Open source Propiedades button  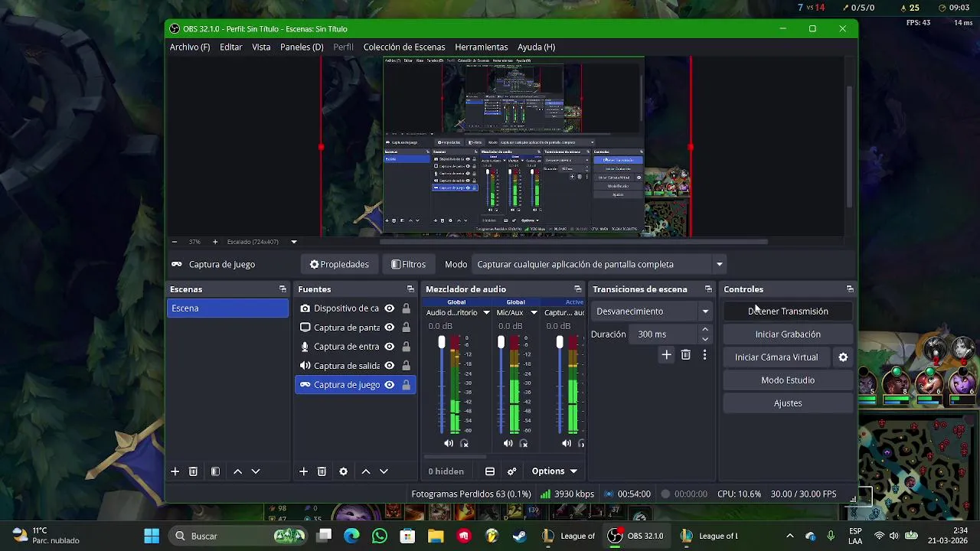click(339, 264)
